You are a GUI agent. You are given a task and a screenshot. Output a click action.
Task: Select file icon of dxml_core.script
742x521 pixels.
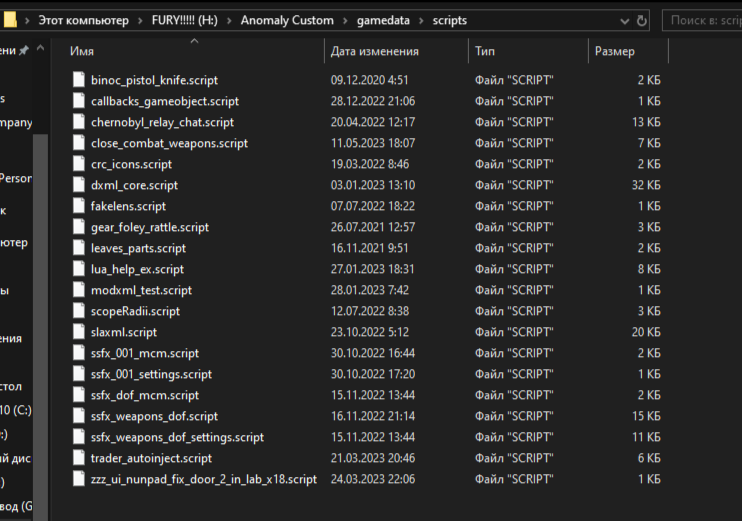click(x=79, y=185)
